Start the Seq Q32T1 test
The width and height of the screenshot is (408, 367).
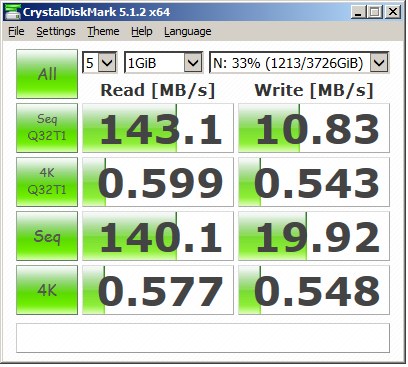pos(47,128)
